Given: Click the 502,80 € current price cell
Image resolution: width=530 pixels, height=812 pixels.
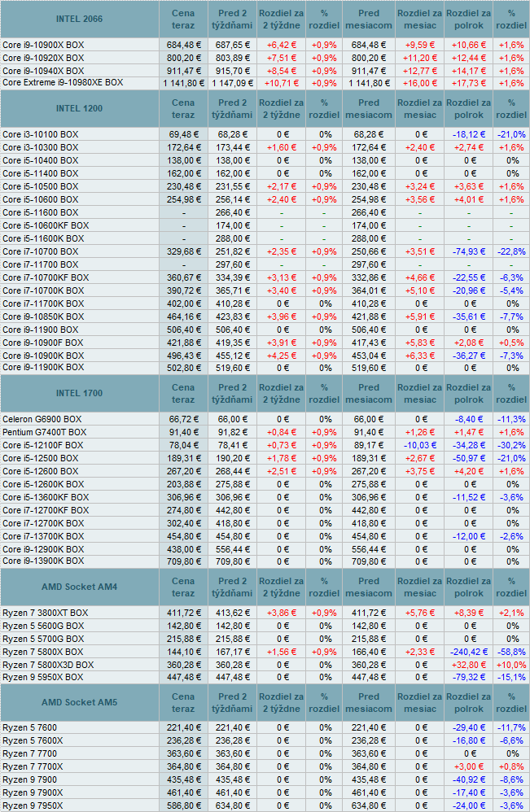Looking at the screenshot, I should click(x=183, y=369).
